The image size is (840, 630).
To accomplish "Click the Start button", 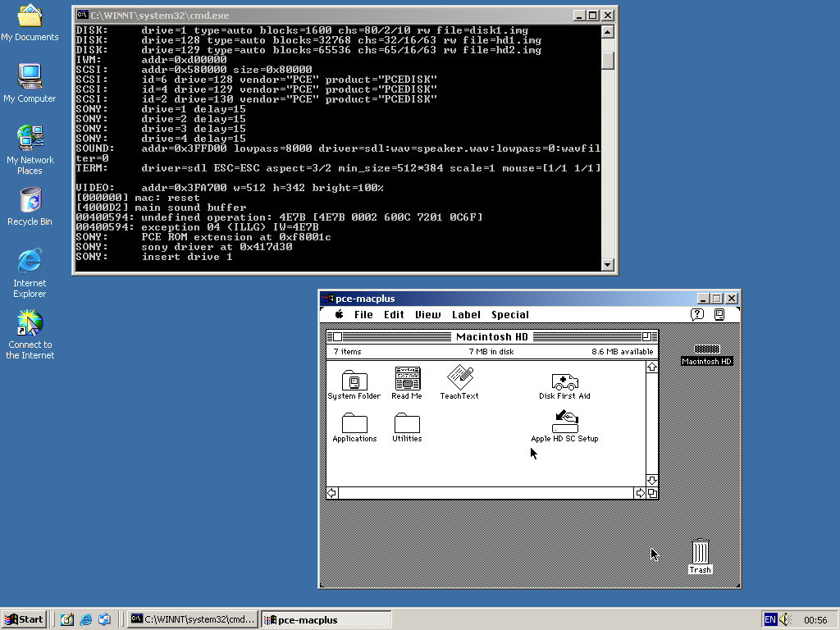I will tap(24, 619).
